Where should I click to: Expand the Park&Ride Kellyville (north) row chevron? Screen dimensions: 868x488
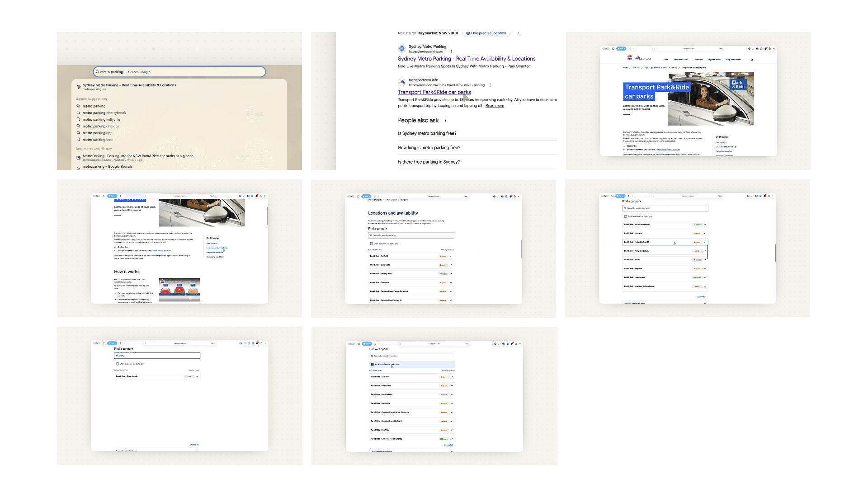[704, 242]
